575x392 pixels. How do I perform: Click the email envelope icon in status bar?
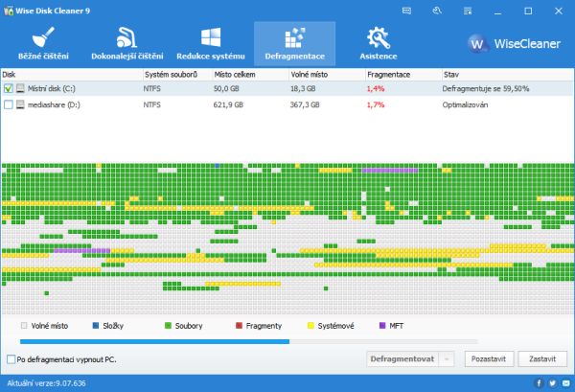pos(565,383)
